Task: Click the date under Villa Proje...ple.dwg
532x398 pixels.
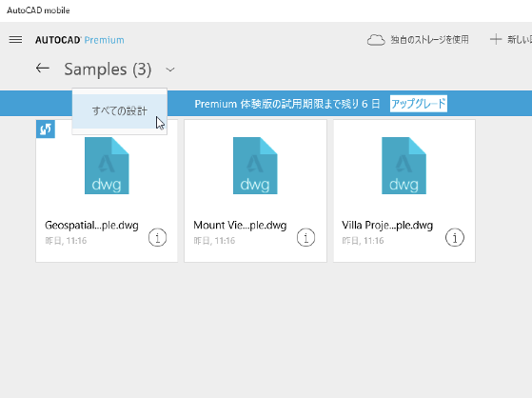Action: click(x=363, y=241)
